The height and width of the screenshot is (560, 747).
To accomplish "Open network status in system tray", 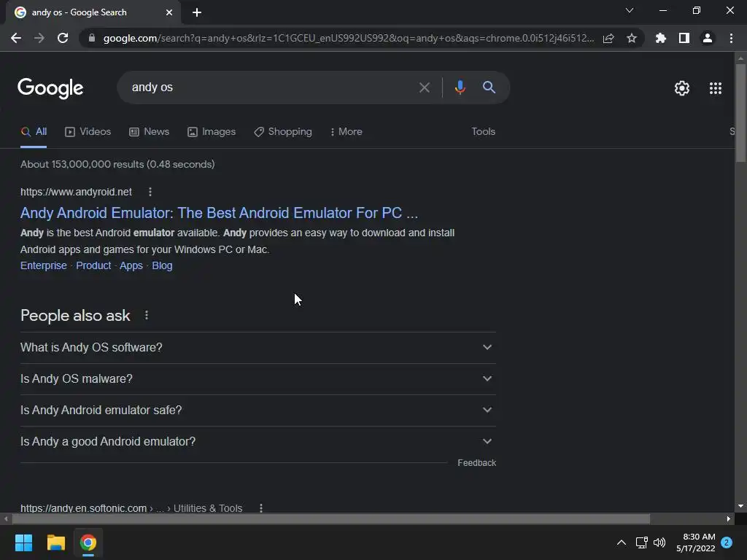I will coord(642,542).
